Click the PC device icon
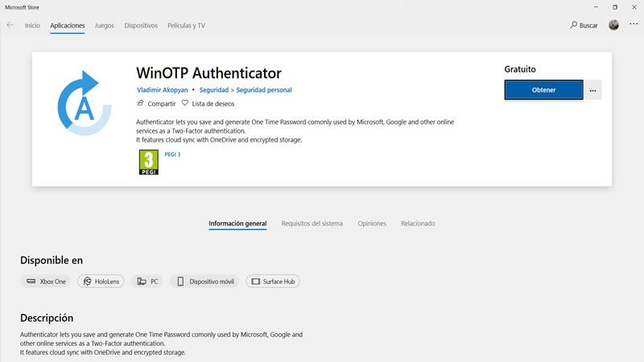This screenshot has height=362, width=644. [142, 281]
